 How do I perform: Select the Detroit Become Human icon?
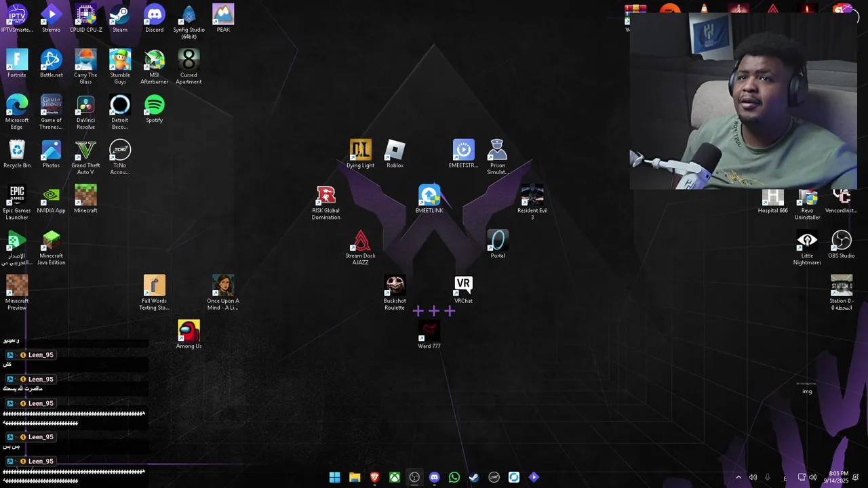pos(120,112)
